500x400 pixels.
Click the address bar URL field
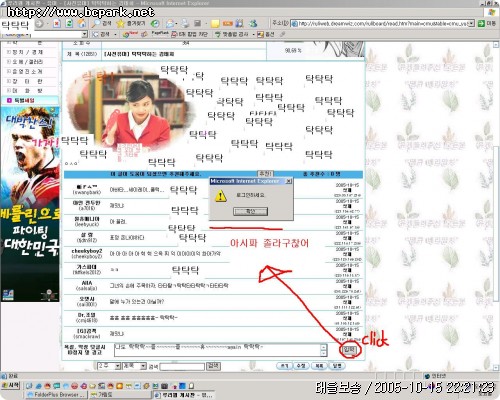click(x=382, y=23)
